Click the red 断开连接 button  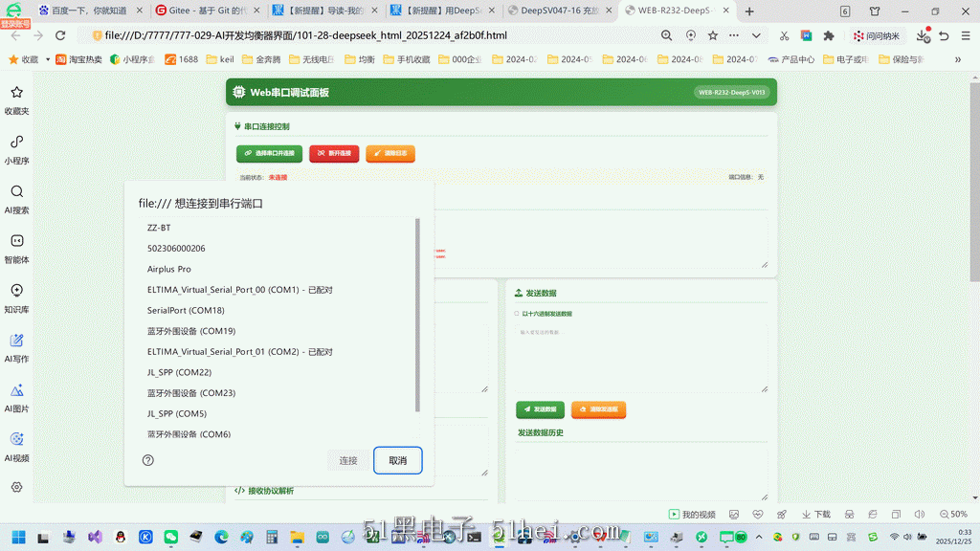point(334,153)
